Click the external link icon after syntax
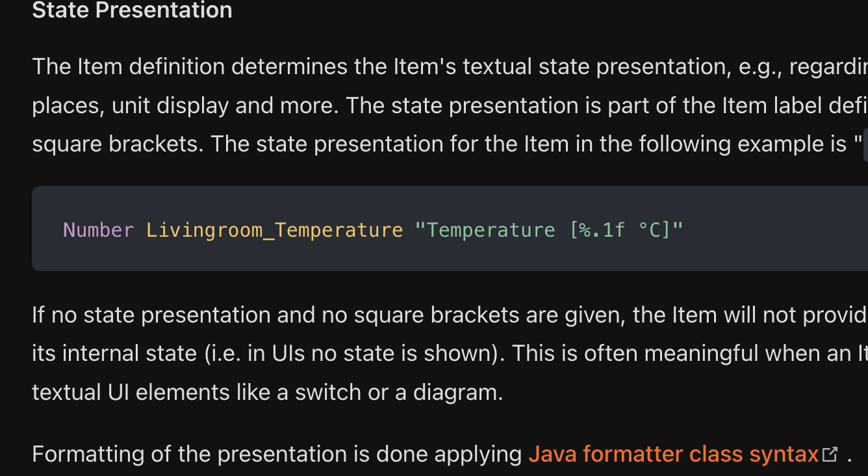The image size is (868, 476). tap(830, 454)
